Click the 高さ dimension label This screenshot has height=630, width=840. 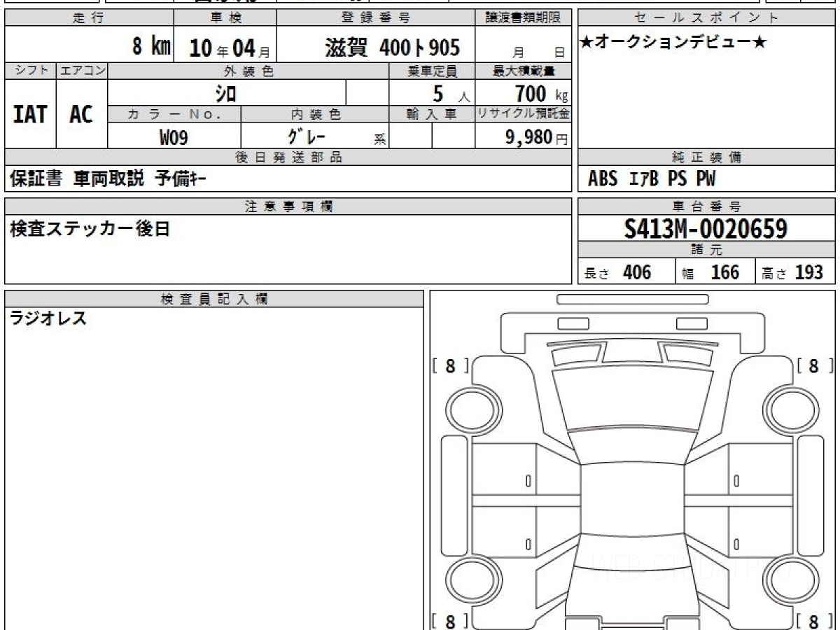774,274
